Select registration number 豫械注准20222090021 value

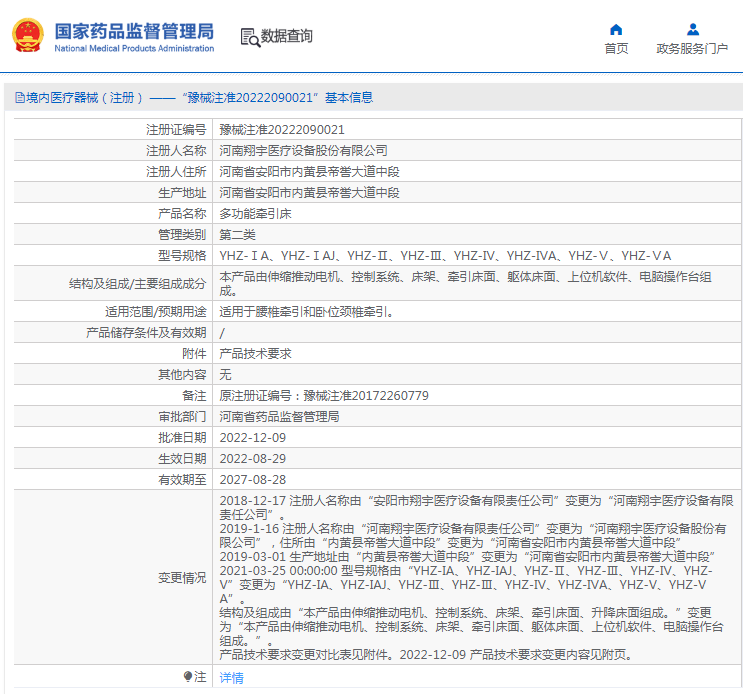pos(282,130)
